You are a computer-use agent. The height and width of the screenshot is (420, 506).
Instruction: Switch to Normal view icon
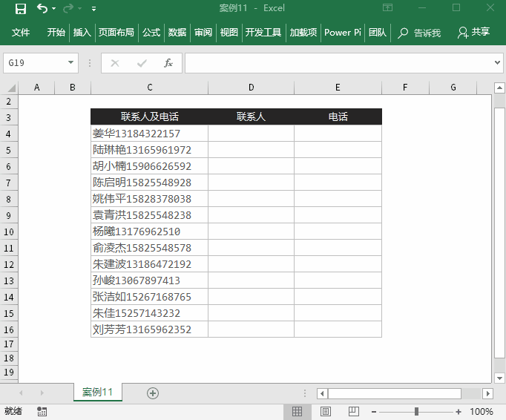tap(298, 411)
